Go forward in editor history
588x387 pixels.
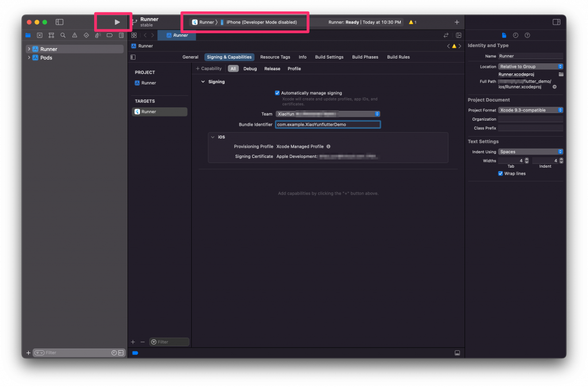point(153,35)
